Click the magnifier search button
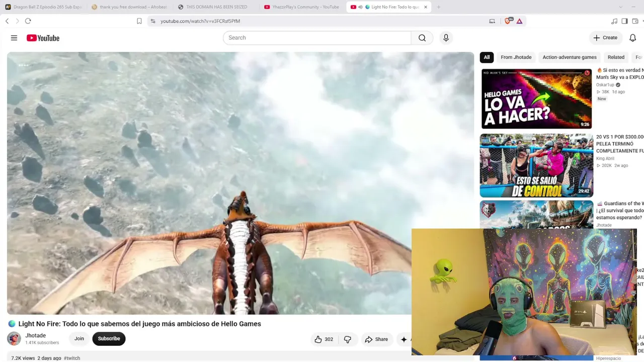This screenshot has width=644, height=362. click(422, 38)
